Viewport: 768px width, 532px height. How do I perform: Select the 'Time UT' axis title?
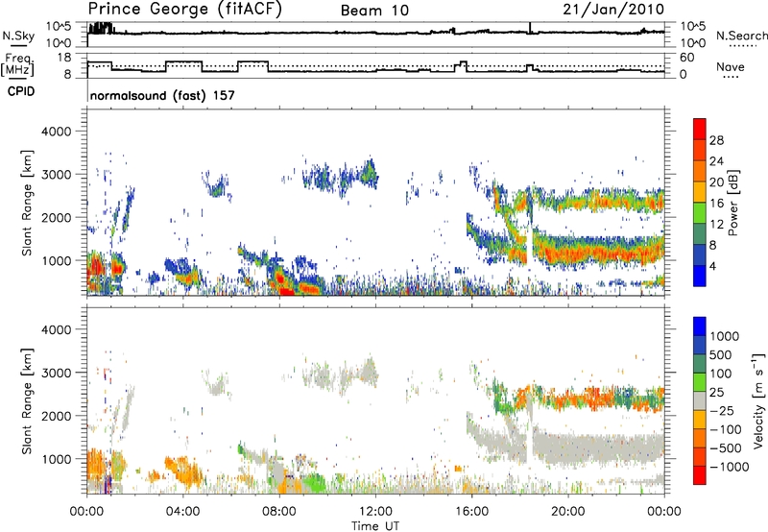375,526
